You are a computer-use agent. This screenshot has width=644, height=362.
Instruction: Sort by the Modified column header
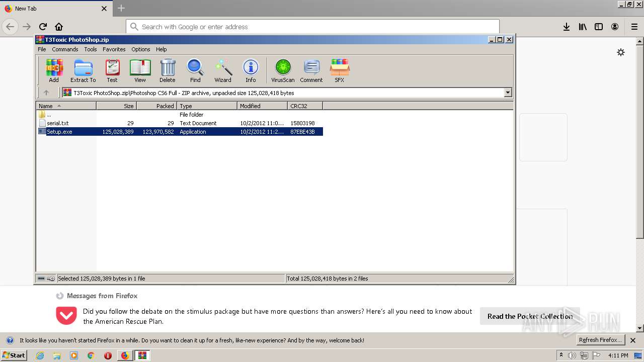[262, 106]
